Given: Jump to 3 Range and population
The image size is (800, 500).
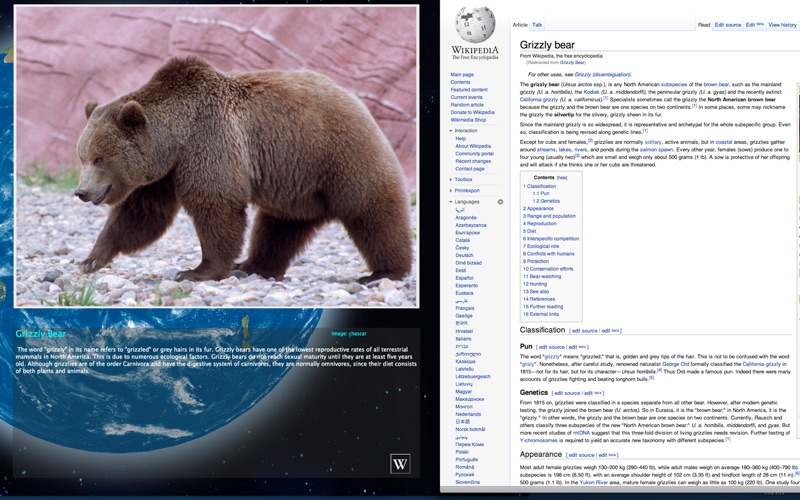Looking at the screenshot, I should [x=549, y=216].
